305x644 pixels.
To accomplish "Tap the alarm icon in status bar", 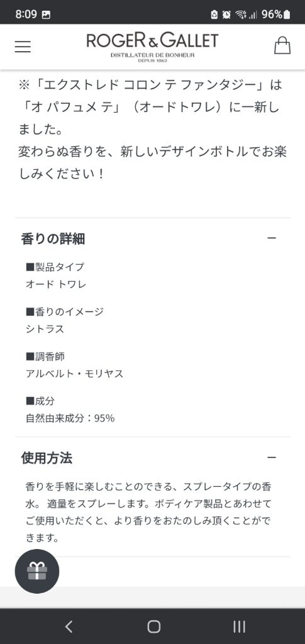I will (x=226, y=15).
